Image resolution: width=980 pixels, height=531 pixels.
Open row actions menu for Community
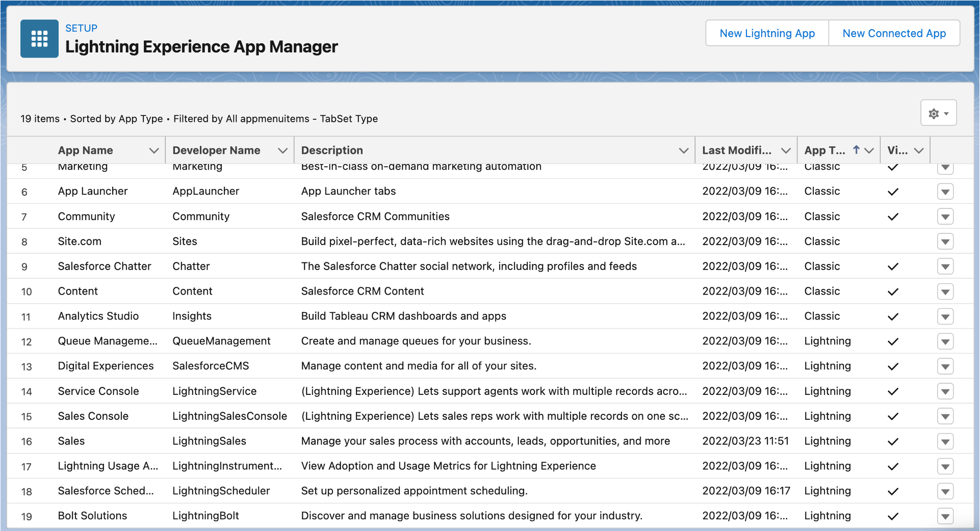pyautogui.click(x=945, y=217)
